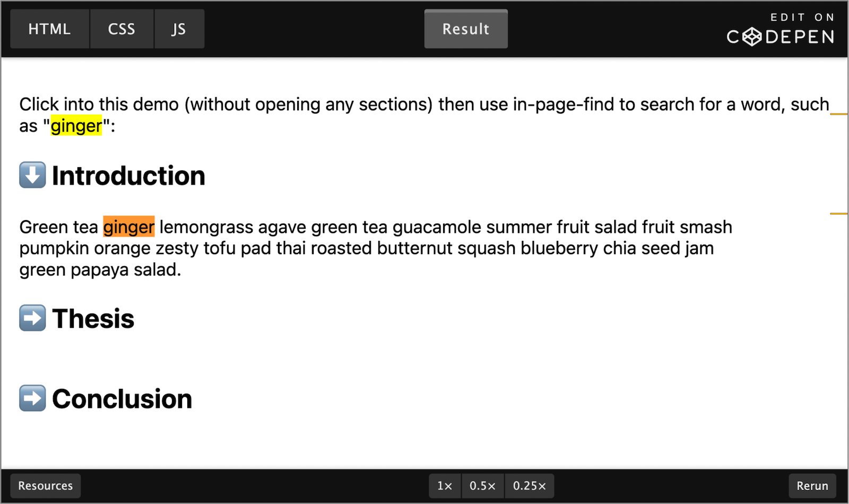Select the 0.25× zoom option
The image size is (849, 504).
click(x=529, y=485)
